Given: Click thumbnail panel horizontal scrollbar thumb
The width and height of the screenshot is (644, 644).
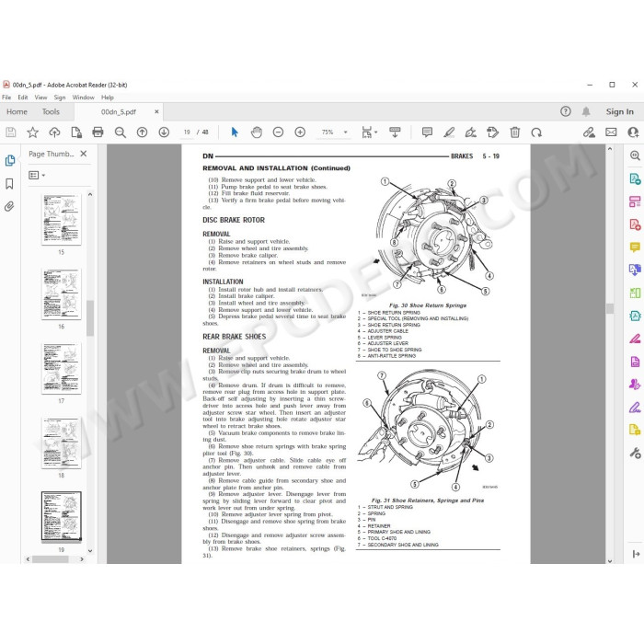Looking at the screenshot, I should tap(50, 559).
